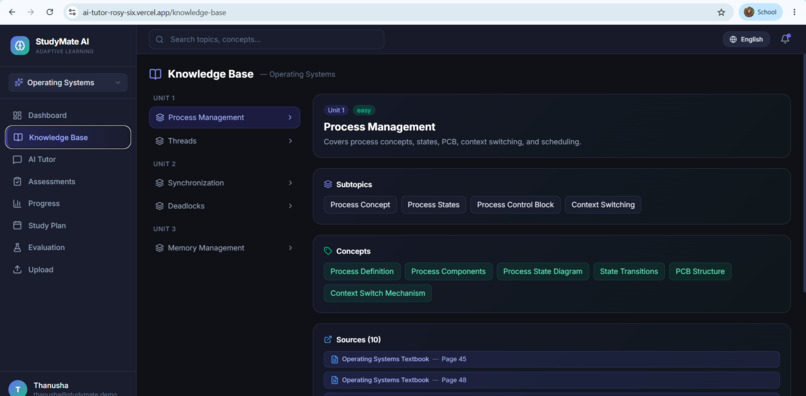The image size is (806, 396).
Task: Expand the Deadlocks chevron arrow
Action: coord(290,206)
